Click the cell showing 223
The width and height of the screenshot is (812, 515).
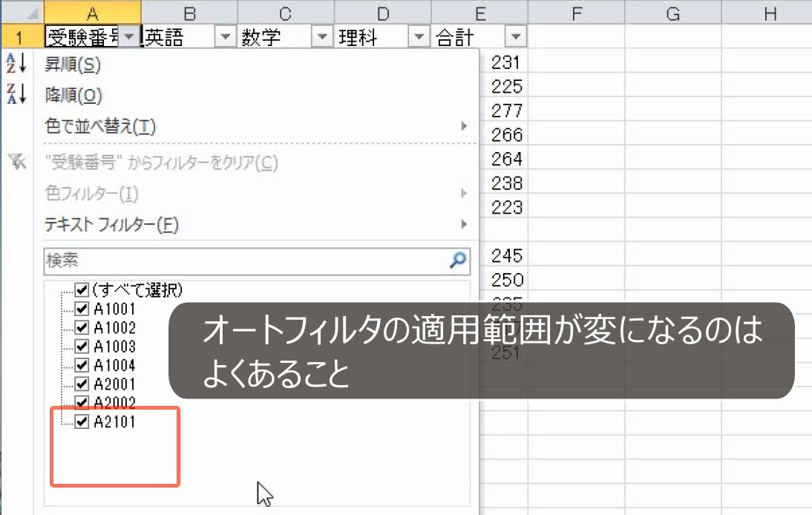click(x=504, y=207)
